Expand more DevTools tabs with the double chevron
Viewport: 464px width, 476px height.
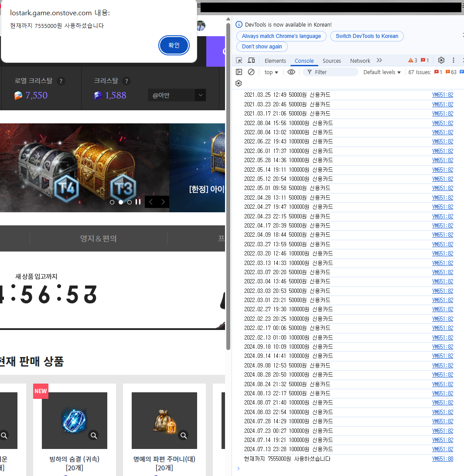379,61
